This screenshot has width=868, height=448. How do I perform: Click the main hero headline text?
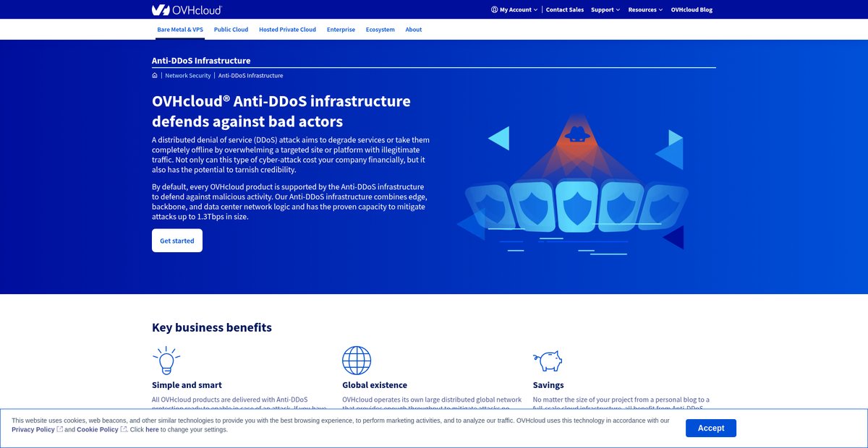pos(281,111)
